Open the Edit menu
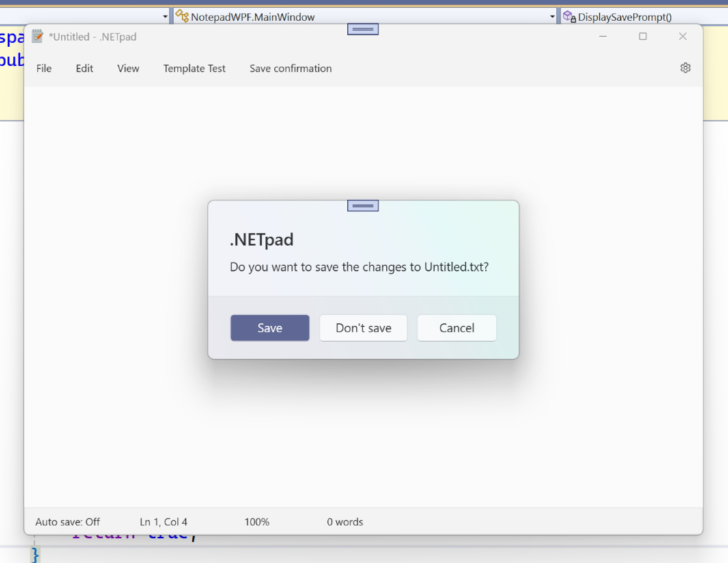 [85, 68]
